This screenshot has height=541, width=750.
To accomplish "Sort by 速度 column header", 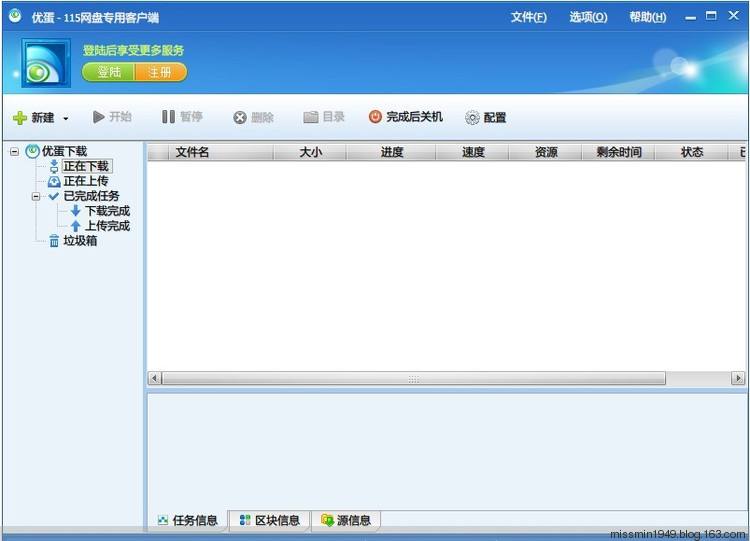I will [473, 152].
